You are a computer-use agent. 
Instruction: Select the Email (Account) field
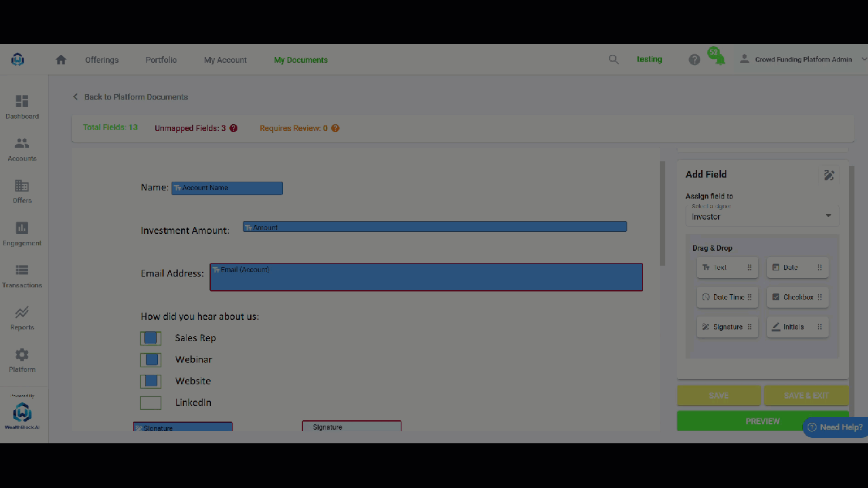[426, 277]
